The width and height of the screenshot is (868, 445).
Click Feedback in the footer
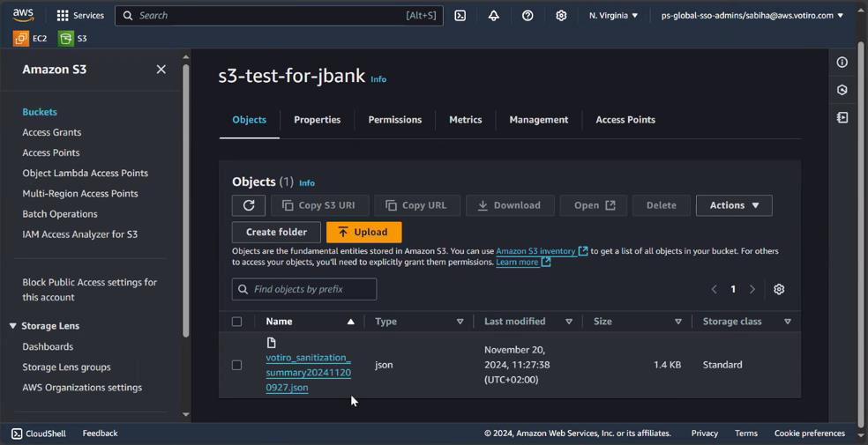101,434
